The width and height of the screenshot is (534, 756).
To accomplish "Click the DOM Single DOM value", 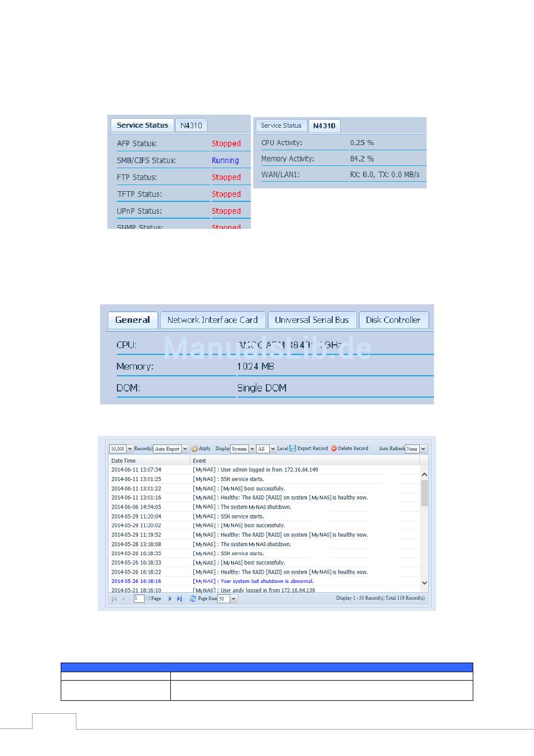I will click(x=262, y=388).
